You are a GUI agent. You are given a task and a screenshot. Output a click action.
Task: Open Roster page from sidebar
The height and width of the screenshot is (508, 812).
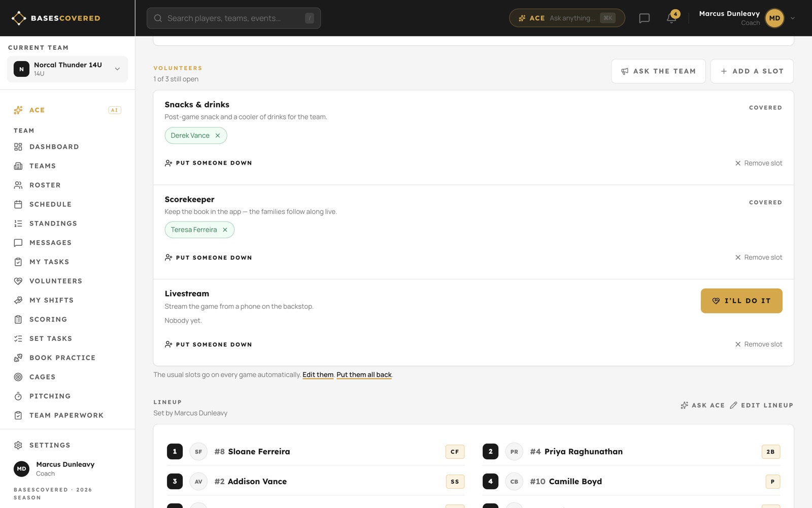click(67, 185)
